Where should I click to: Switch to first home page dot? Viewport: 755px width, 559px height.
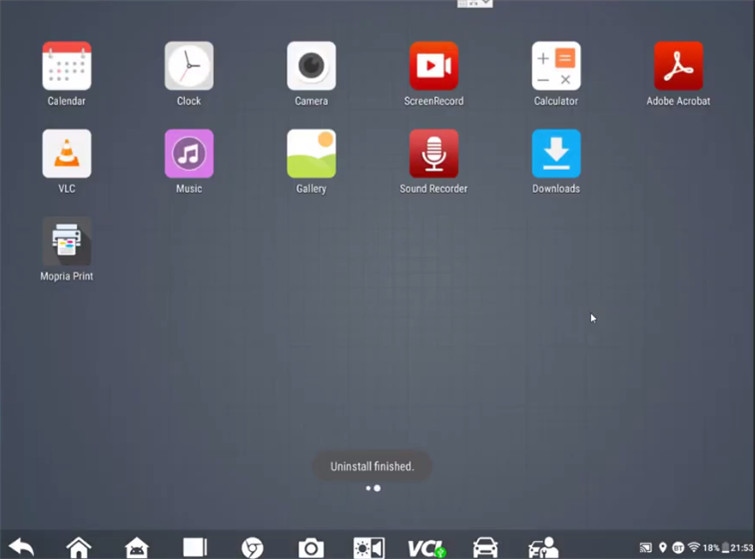coord(368,488)
